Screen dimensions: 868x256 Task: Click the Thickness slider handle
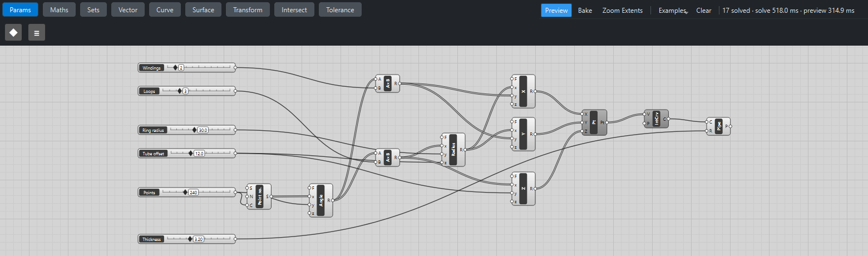point(190,239)
